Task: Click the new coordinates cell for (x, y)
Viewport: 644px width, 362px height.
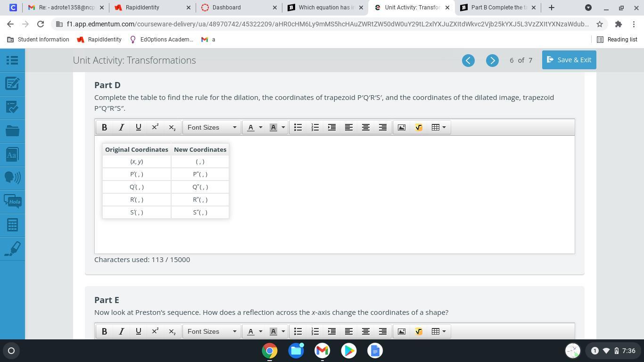Action: (x=200, y=162)
